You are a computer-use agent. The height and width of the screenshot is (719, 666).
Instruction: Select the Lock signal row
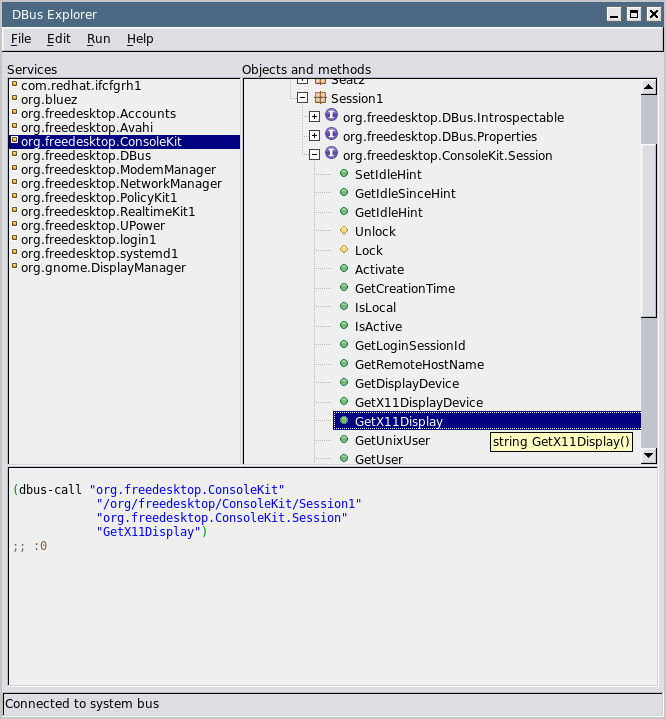[368, 251]
